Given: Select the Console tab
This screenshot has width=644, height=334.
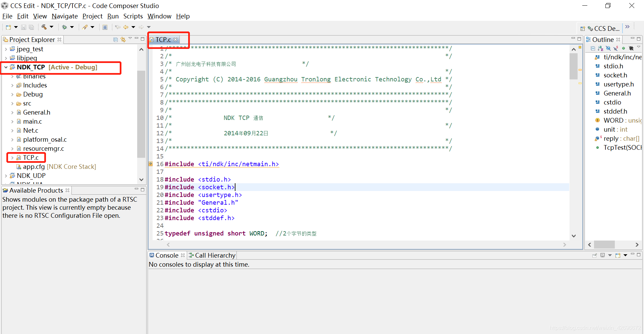Looking at the screenshot, I should point(167,255).
